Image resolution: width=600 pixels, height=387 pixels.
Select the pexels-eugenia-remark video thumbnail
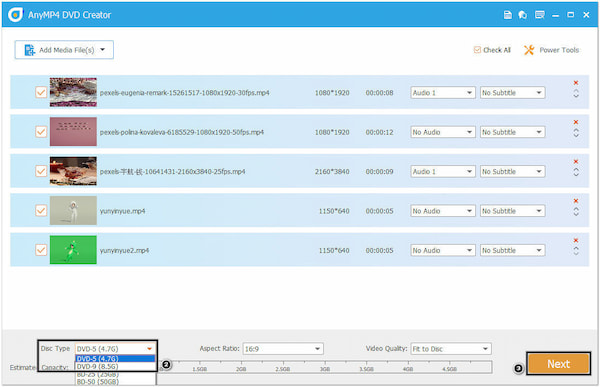pyautogui.click(x=73, y=92)
